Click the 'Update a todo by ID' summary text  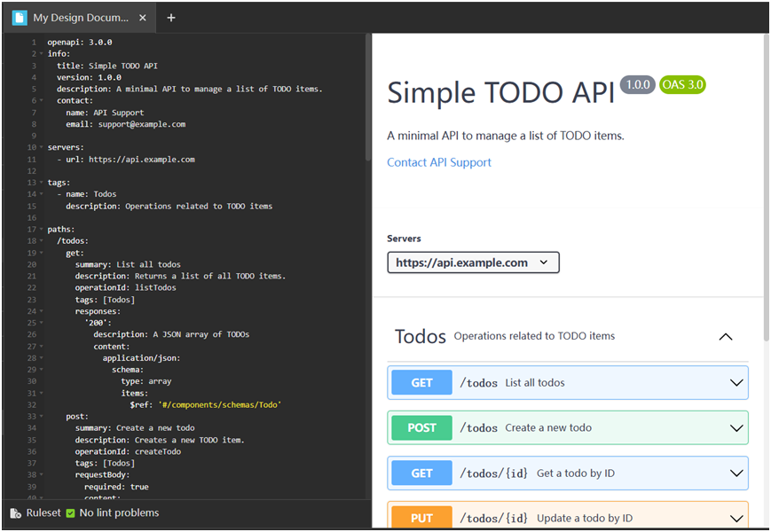[x=585, y=518]
